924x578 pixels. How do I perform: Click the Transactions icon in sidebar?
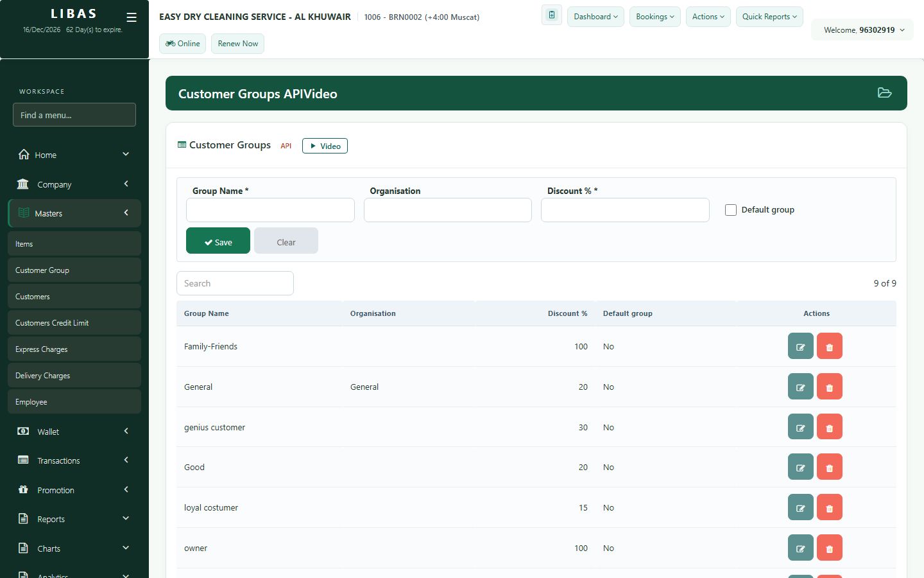point(23,460)
